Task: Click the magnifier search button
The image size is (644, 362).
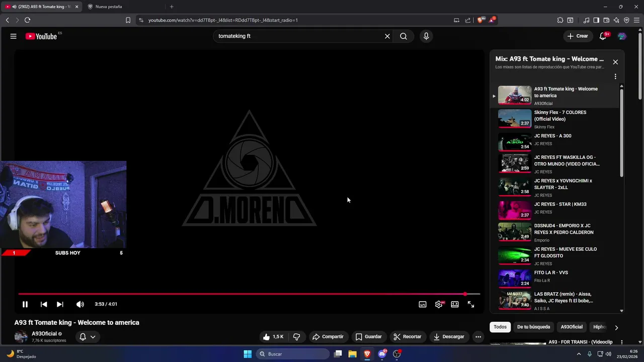Action: click(x=404, y=36)
